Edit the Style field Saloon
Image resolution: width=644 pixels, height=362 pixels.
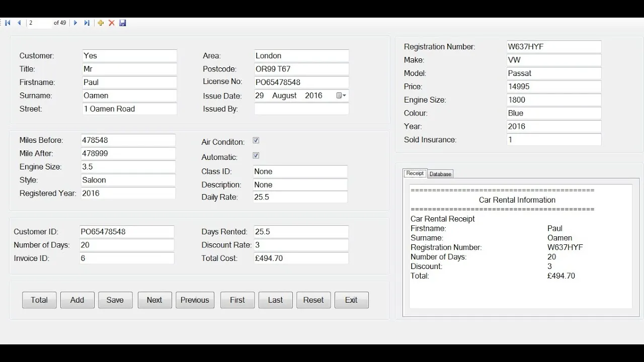[x=128, y=180]
